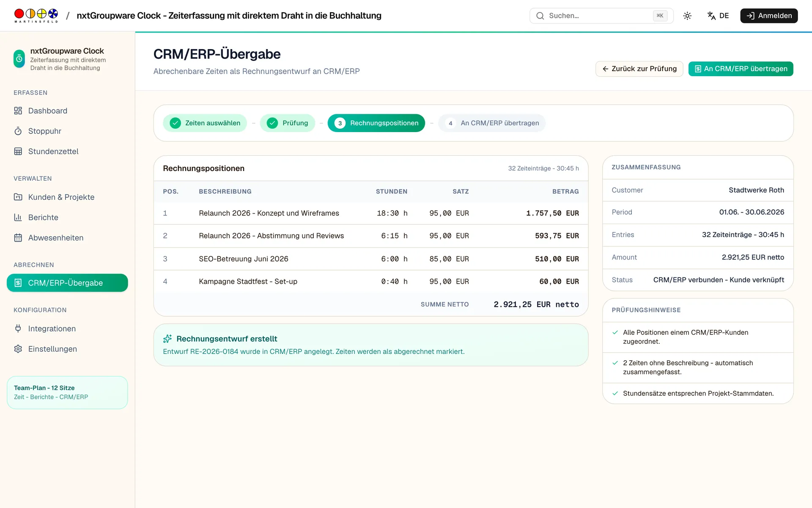Click the translate icon next to DE
Image resolution: width=812 pixels, height=508 pixels.
point(711,16)
